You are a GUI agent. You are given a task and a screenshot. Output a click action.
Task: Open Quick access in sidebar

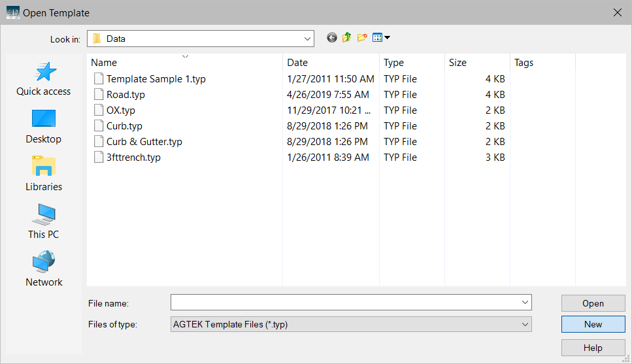(44, 80)
